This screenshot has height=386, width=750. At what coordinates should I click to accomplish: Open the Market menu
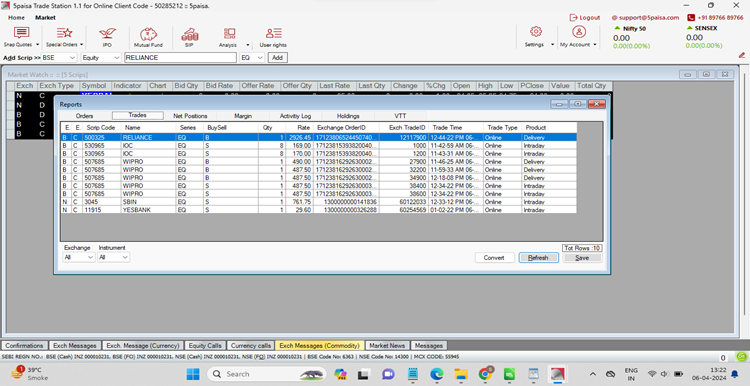point(45,18)
